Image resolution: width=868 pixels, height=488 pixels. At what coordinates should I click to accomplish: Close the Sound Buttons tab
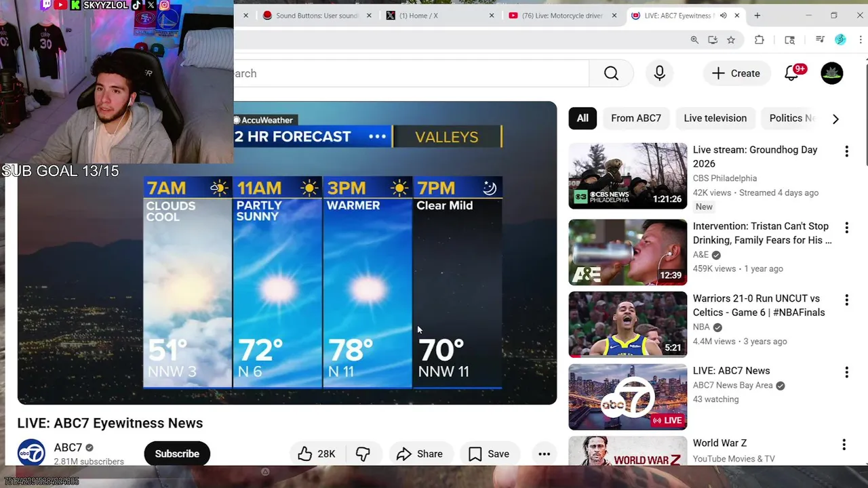click(x=369, y=16)
